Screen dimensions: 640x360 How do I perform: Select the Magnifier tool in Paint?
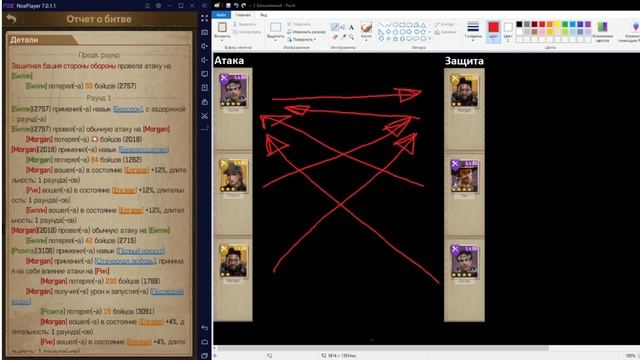click(351, 37)
